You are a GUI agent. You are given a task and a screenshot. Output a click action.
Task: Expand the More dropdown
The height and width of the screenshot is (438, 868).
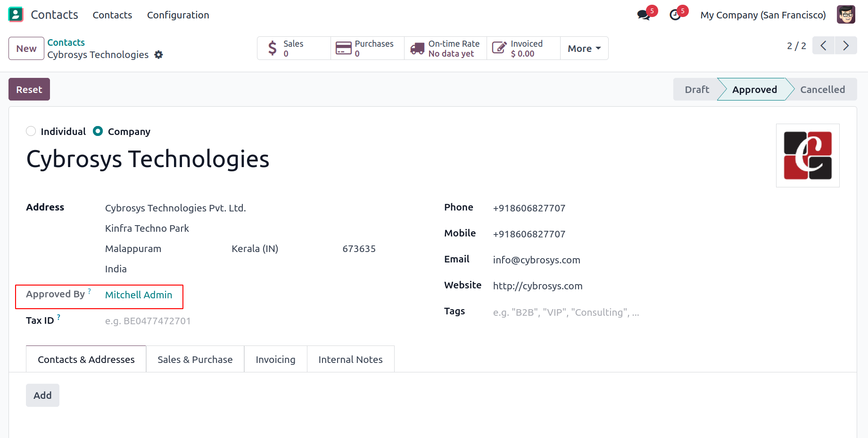coord(584,49)
